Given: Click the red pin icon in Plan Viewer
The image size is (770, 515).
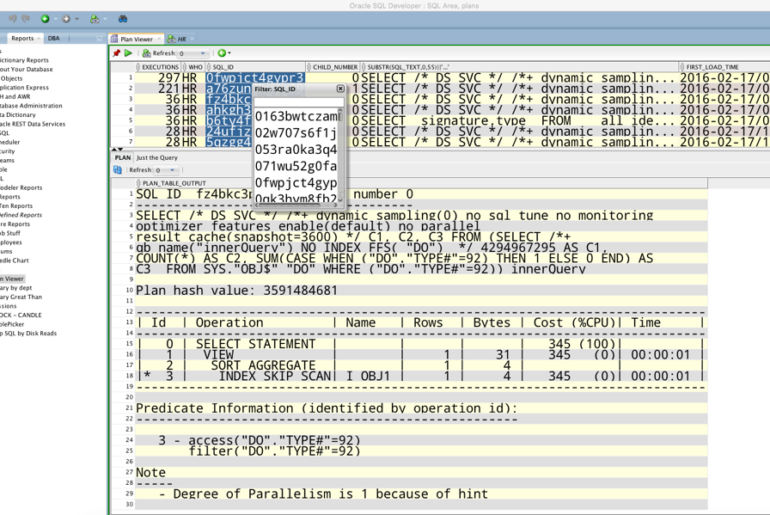Looking at the screenshot, I should coord(116,53).
